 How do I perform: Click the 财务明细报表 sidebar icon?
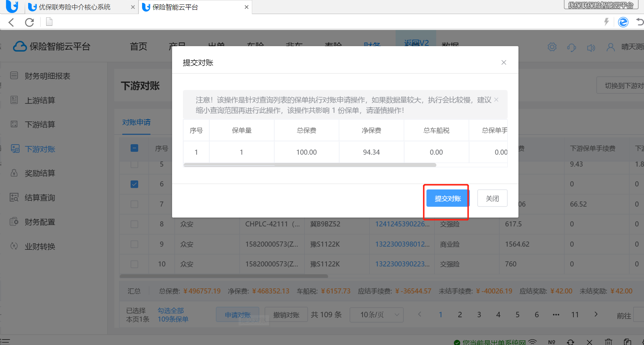[14, 76]
